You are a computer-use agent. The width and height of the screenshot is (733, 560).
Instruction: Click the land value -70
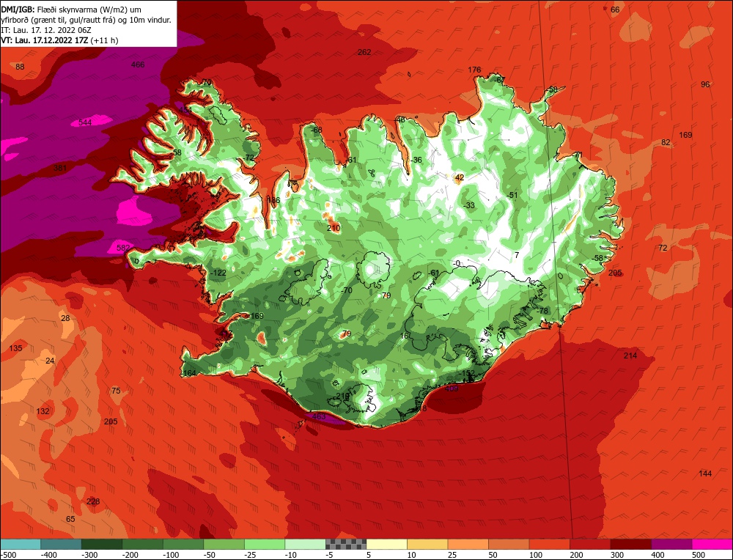(x=346, y=290)
